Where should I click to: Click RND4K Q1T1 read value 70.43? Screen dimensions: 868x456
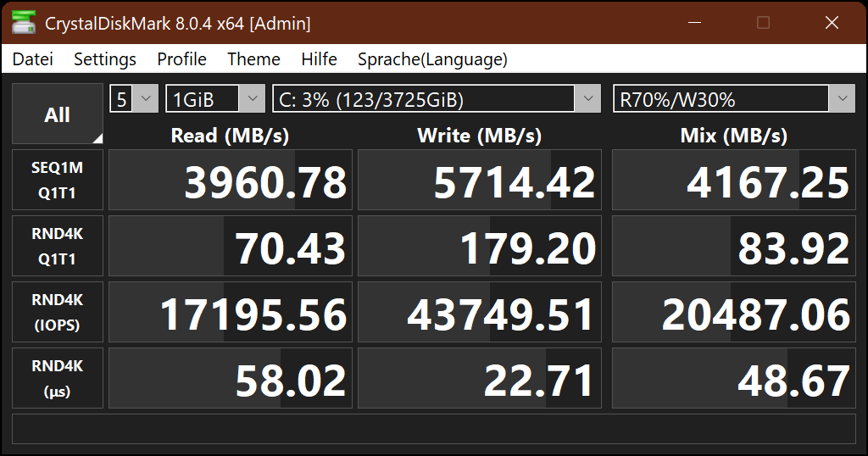point(231,247)
